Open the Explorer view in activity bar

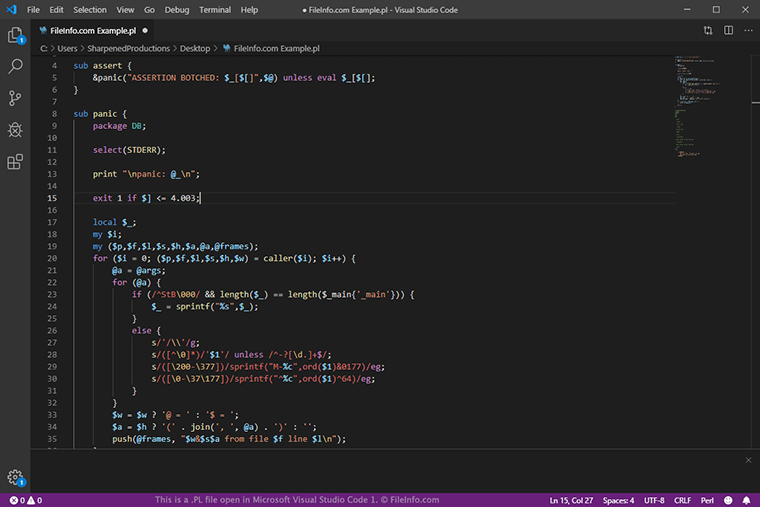(x=15, y=35)
